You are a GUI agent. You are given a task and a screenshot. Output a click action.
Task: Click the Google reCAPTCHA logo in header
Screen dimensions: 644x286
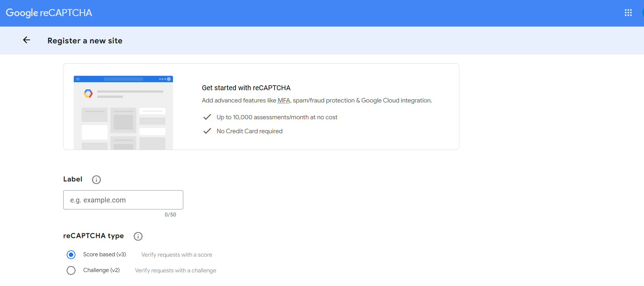click(x=49, y=13)
